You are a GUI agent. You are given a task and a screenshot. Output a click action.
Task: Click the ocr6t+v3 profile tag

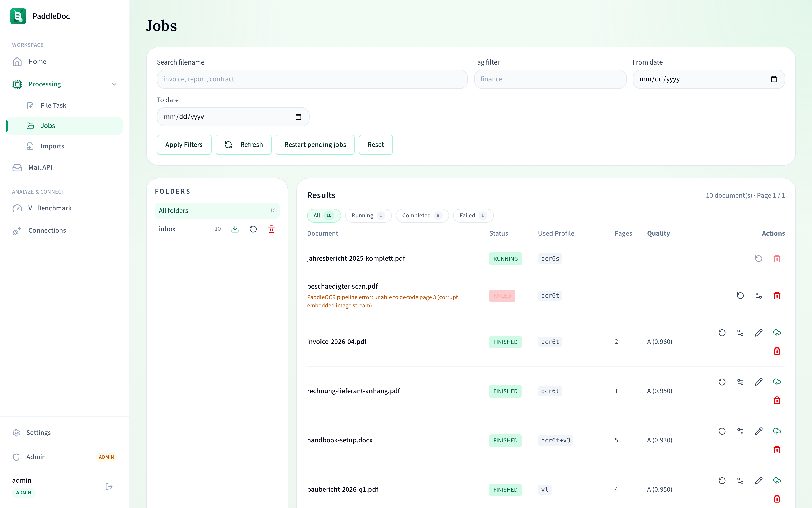(555, 440)
